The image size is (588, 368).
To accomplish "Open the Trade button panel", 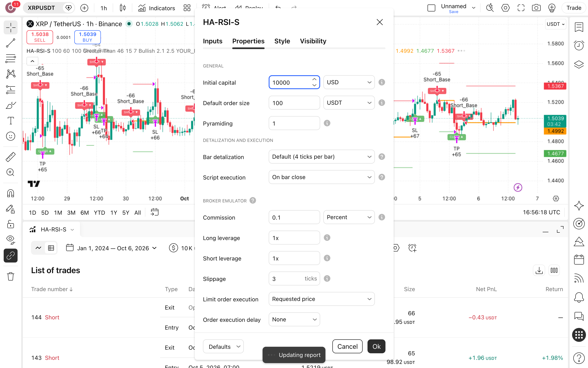I will tap(574, 8).
